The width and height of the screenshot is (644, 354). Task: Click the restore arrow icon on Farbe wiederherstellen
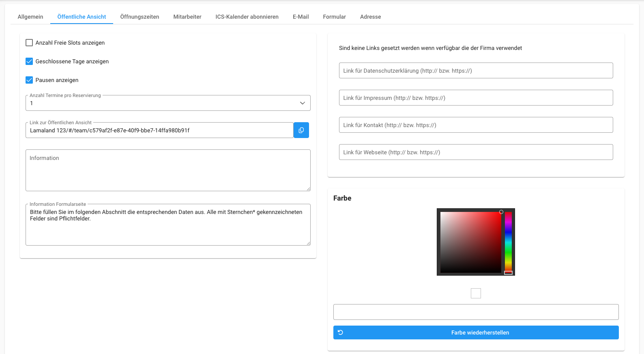click(341, 332)
